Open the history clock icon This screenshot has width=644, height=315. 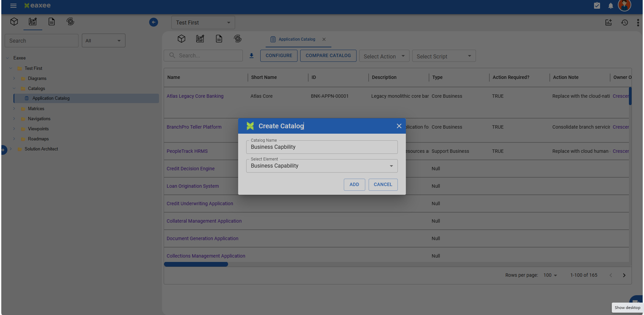pyautogui.click(x=625, y=22)
